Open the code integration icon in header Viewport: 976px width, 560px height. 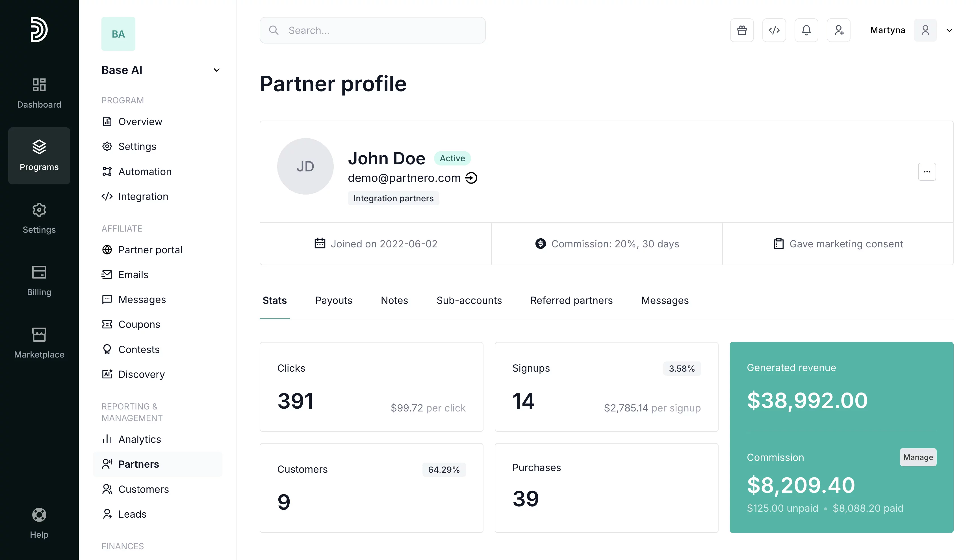click(x=774, y=30)
